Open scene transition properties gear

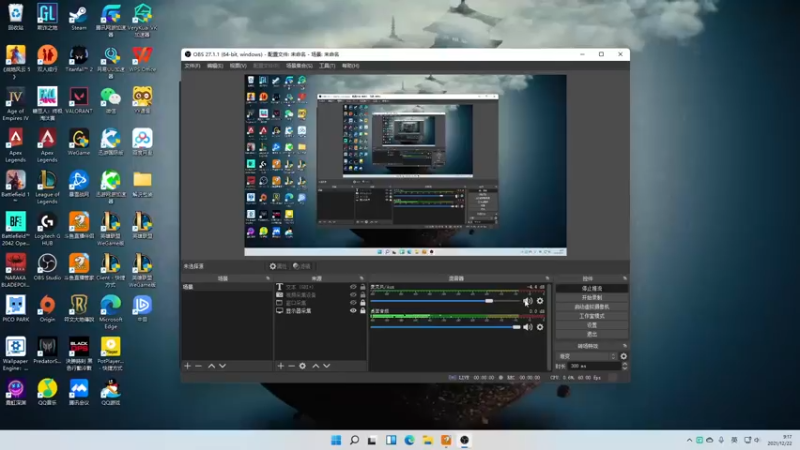pyautogui.click(x=623, y=356)
